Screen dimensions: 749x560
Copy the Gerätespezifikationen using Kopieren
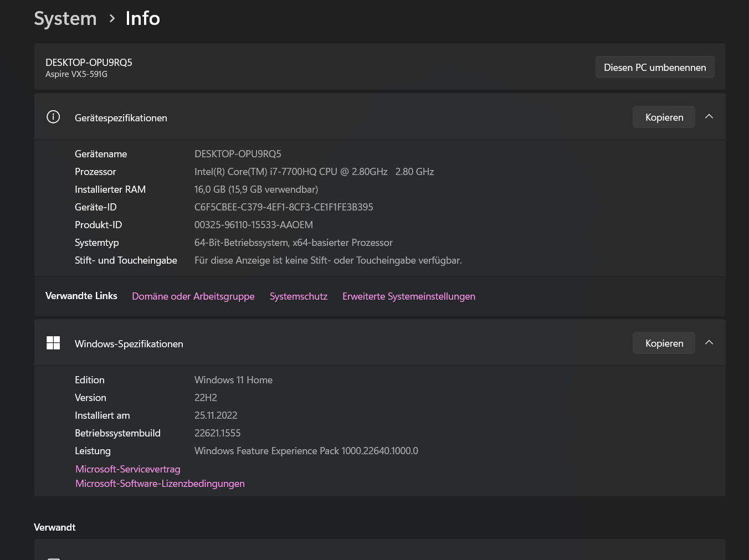click(x=664, y=116)
